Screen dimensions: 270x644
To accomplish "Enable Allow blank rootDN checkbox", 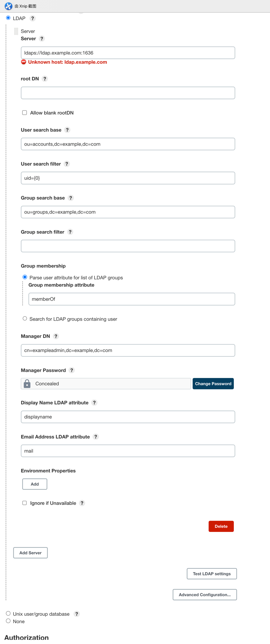I will click(x=24, y=113).
